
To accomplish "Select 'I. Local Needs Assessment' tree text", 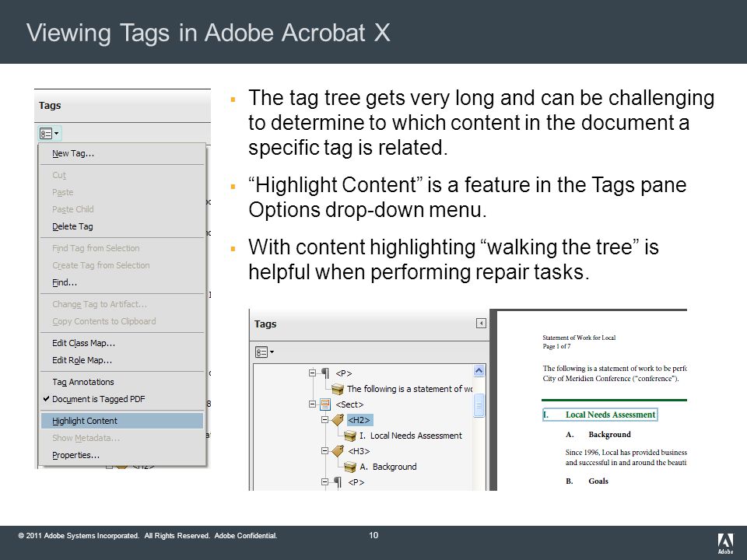I will coord(411,436).
